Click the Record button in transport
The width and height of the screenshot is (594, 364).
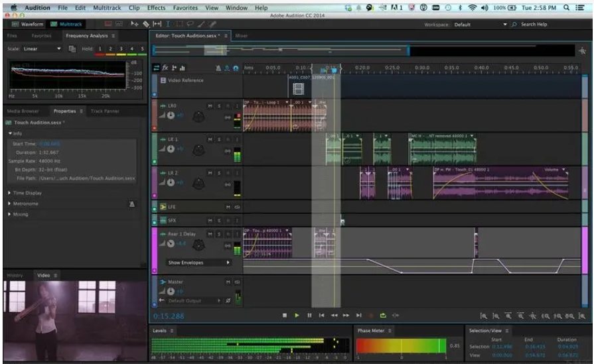(x=371, y=315)
